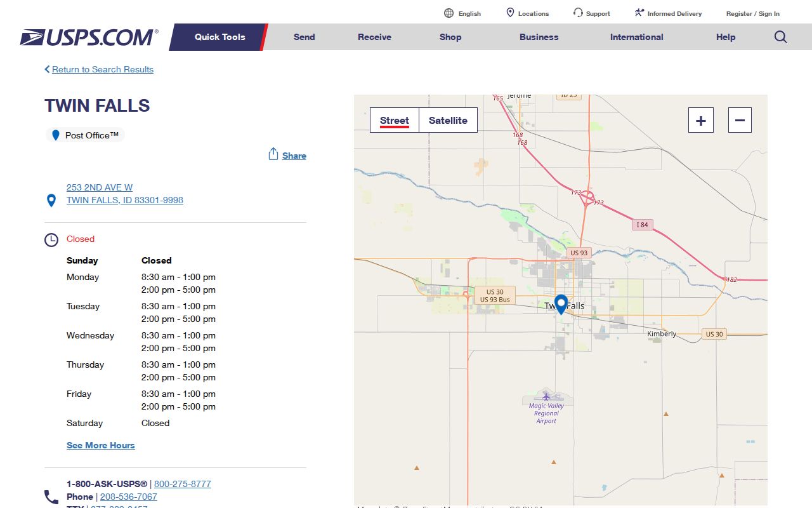
Task: Open the Send menu
Action: pyautogui.click(x=304, y=37)
